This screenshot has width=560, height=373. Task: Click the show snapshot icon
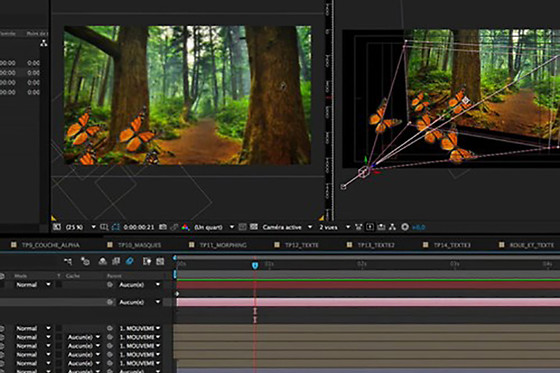pyautogui.click(x=174, y=227)
